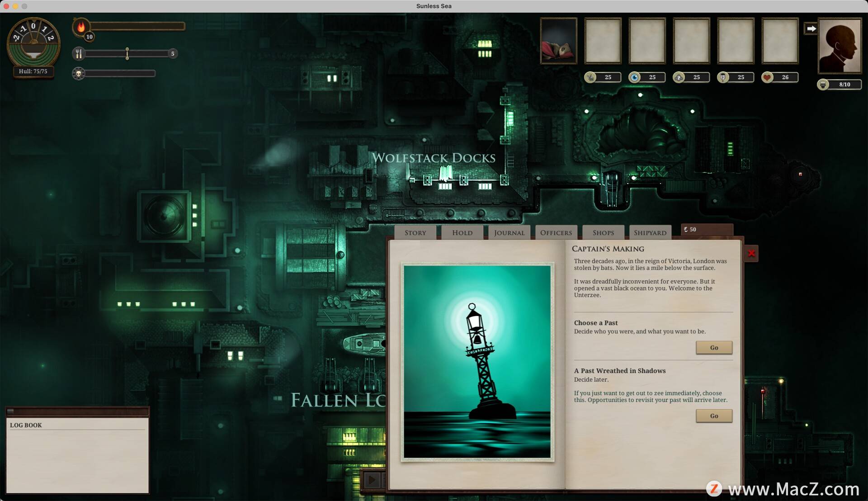Click the Log Book heading
Viewport: 868px width, 501px height.
click(x=26, y=425)
